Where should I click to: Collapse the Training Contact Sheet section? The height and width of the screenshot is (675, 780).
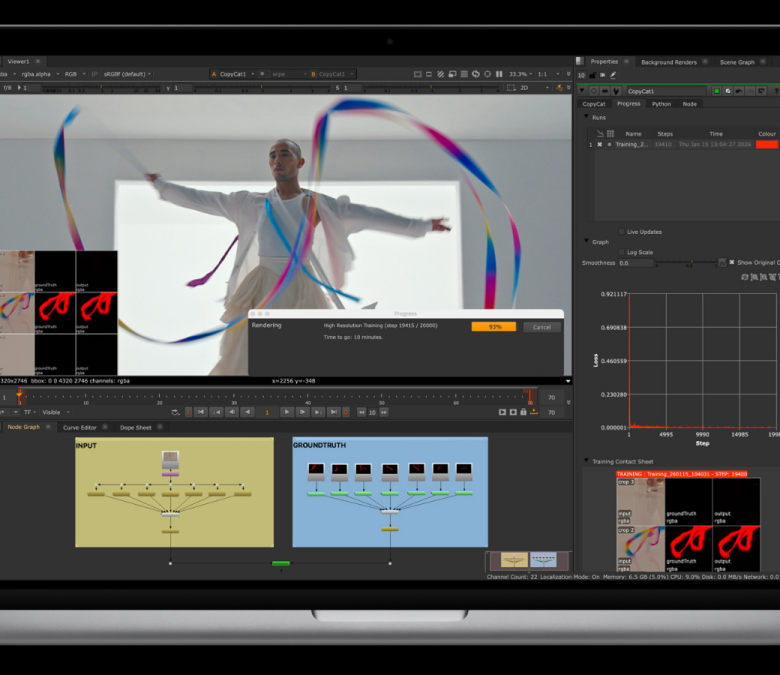click(x=587, y=460)
